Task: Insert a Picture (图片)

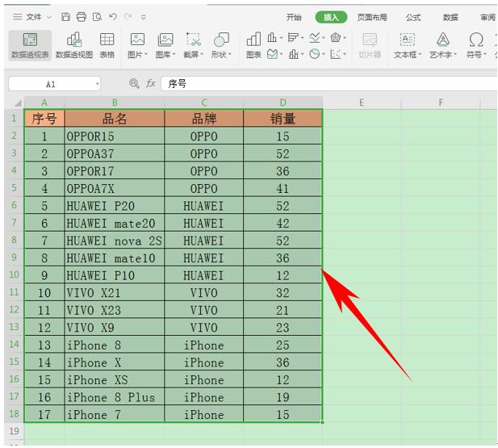Action: click(x=137, y=45)
